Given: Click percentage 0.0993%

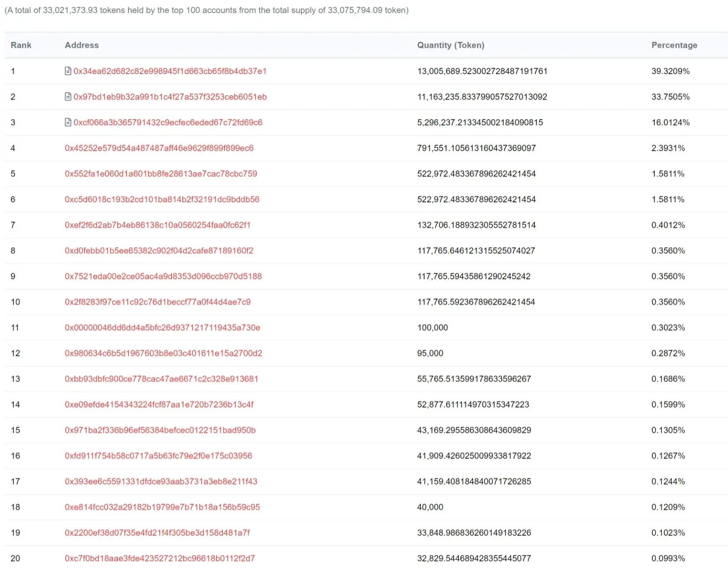Looking at the screenshot, I should [668, 558].
